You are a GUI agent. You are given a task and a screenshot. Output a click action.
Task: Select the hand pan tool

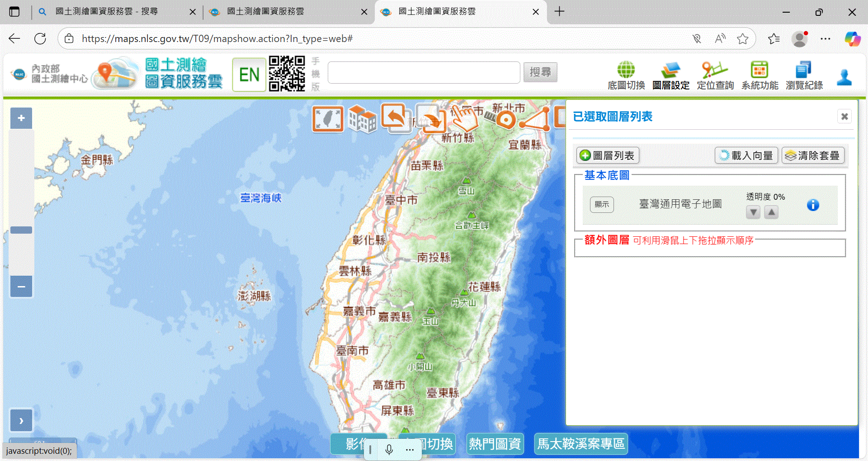point(465,118)
